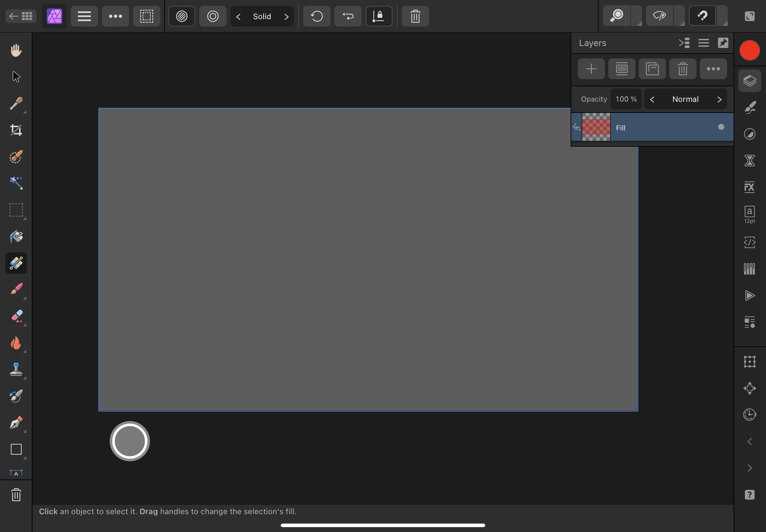766x532 pixels.
Task: Select the Hand view tool
Action: coord(16,50)
